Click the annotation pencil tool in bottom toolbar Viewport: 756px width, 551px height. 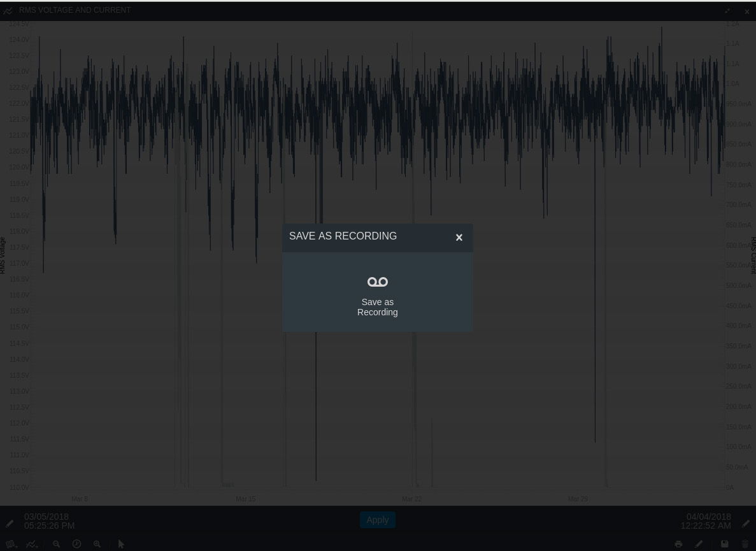pos(699,544)
